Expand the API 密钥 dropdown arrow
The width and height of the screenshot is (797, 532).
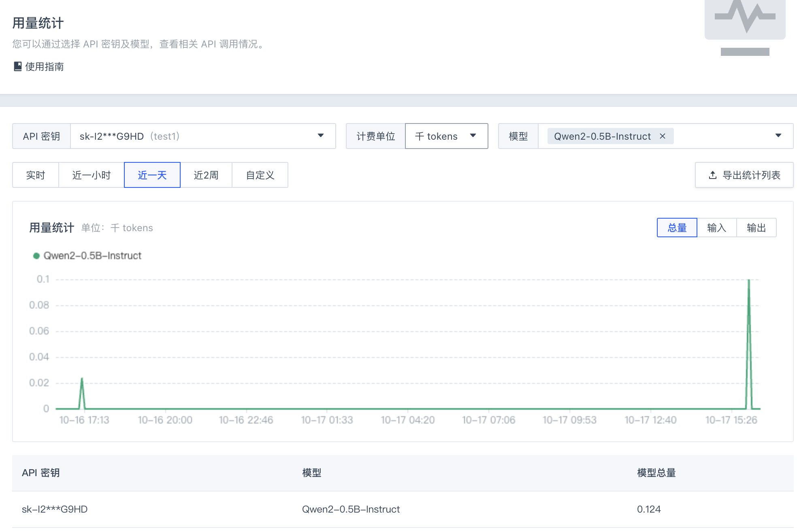tap(321, 136)
